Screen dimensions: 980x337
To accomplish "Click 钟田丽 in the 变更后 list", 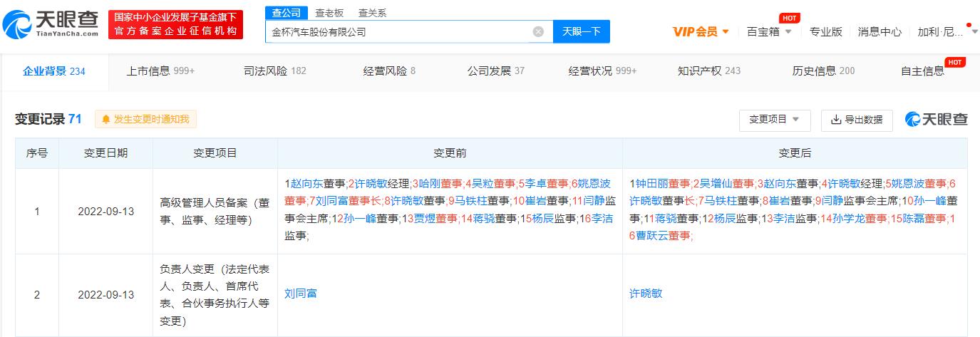I will coord(651,184).
